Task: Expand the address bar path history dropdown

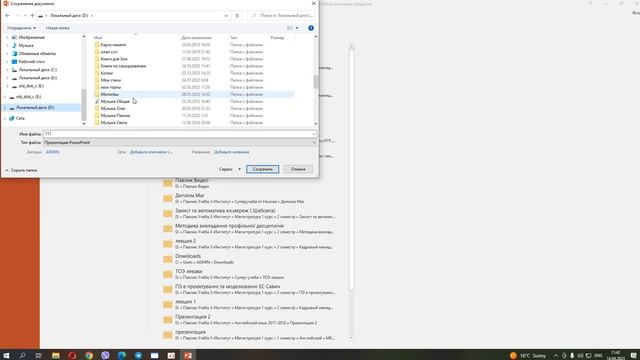Action: (x=226, y=16)
